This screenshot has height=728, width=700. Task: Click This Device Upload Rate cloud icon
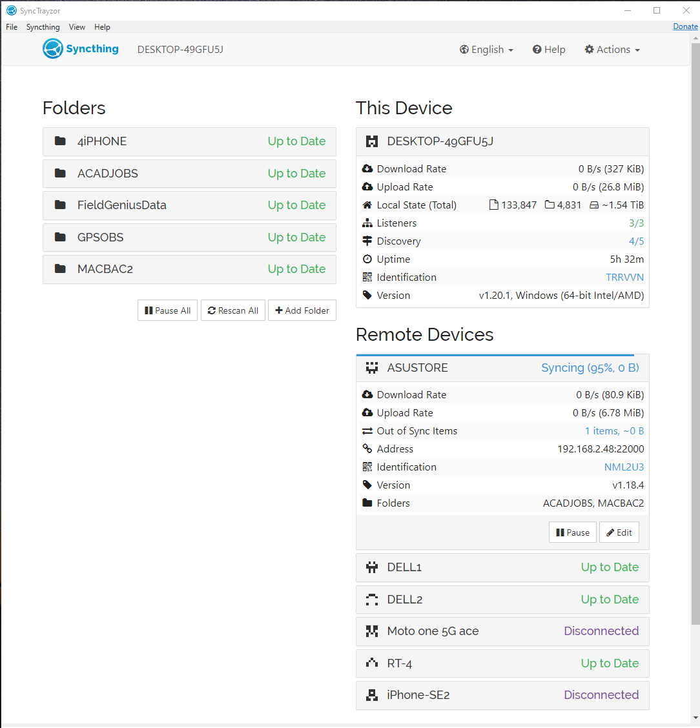367,187
